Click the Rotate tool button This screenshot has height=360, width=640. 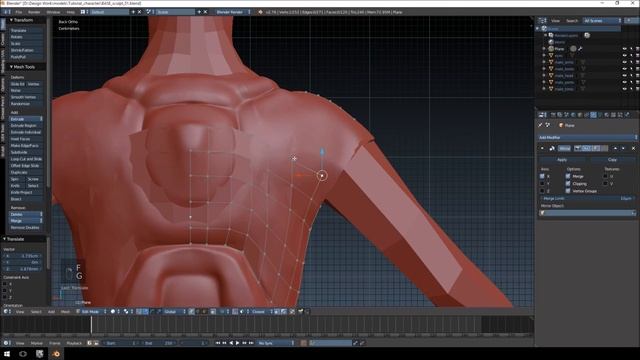pos(26,37)
